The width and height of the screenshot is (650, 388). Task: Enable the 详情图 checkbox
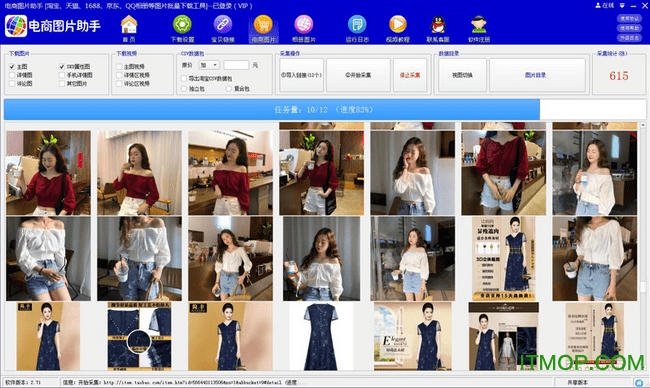12,75
